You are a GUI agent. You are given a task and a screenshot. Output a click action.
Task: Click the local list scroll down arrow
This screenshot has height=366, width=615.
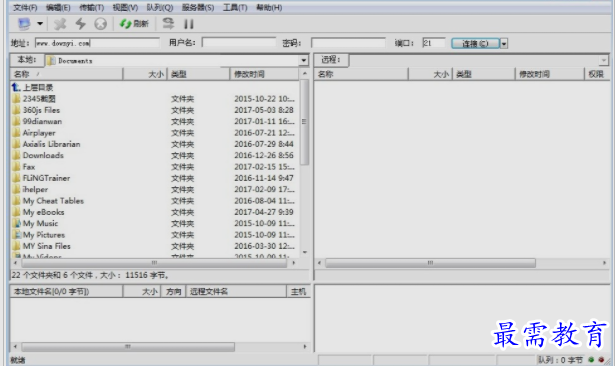pyautogui.click(x=304, y=252)
